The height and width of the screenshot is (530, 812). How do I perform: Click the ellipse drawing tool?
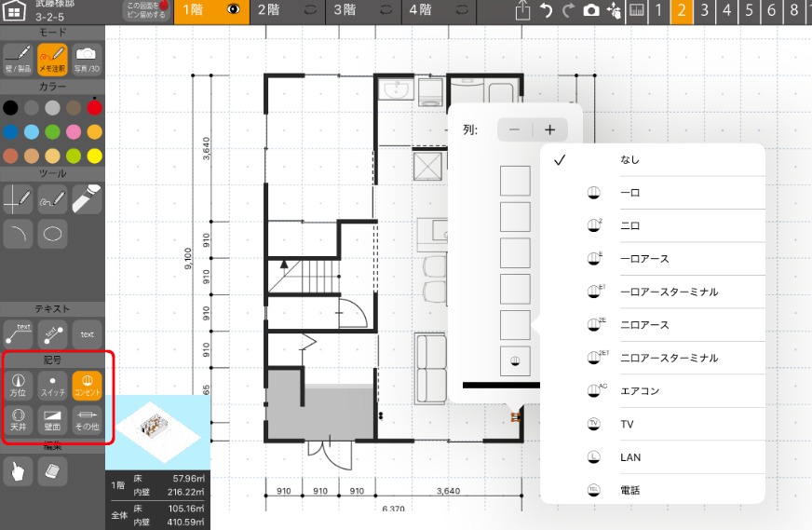(52, 234)
